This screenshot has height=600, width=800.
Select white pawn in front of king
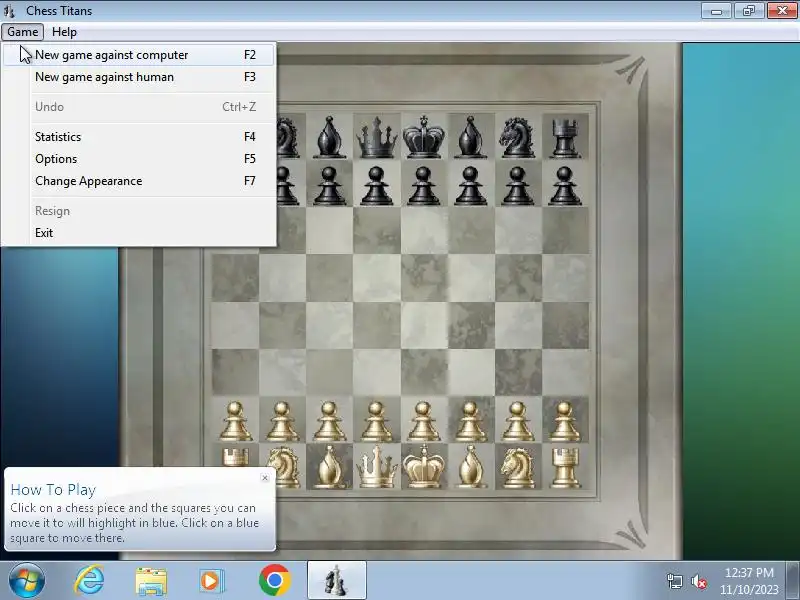point(423,421)
